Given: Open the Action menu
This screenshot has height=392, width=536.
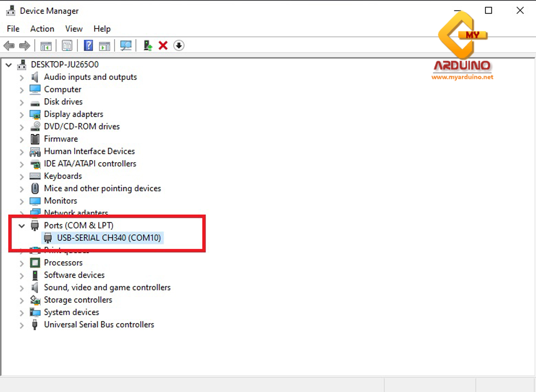Looking at the screenshot, I should [42, 29].
